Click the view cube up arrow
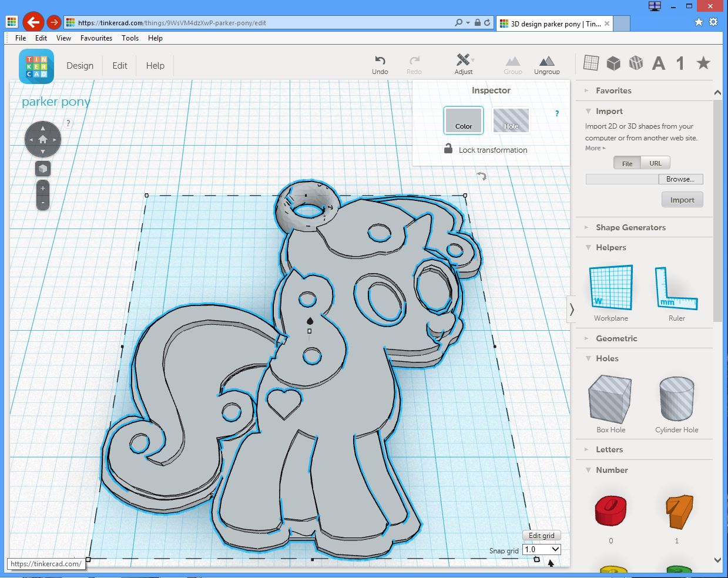This screenshot has width=728, height=578. pos(42,127)
